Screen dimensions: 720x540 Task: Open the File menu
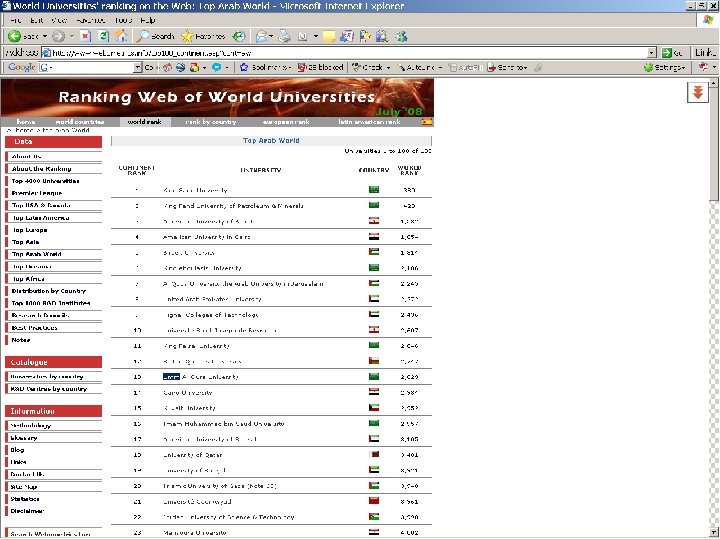tap(16, 20)
